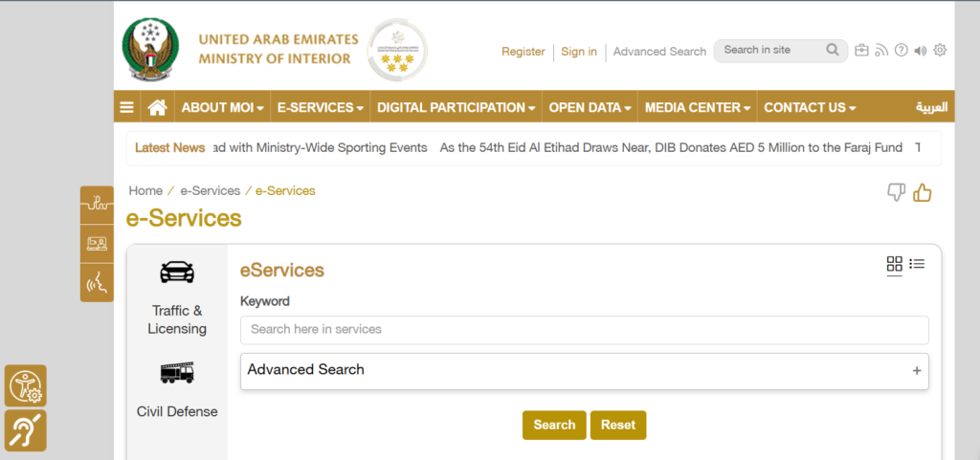The height and width of the screenshot is (460, 980).
Task: Open the DIB Donates AED 5 Million news item
Action: point(671,148)
